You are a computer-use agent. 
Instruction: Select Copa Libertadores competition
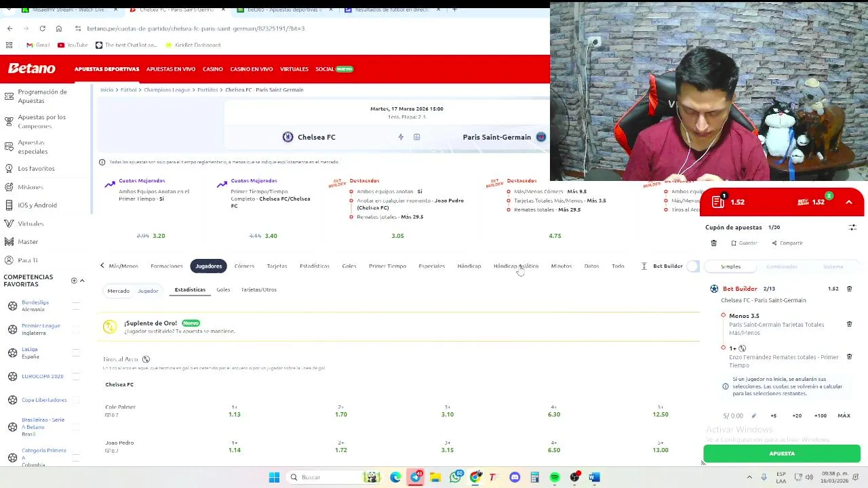click(x=44, y=400)
